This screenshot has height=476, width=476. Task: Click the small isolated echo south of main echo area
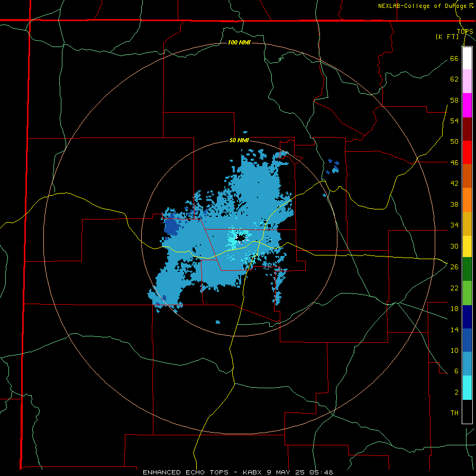pos(218,322)
